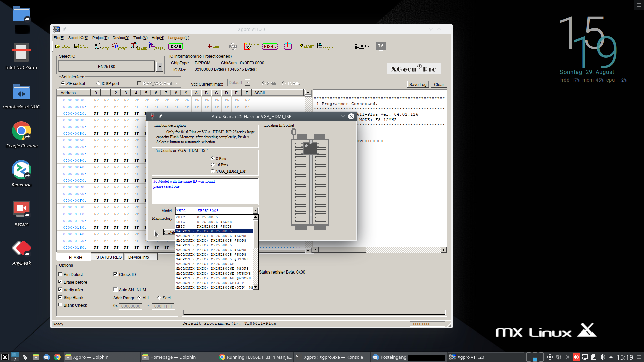
Task: Click the red plus ADD icon
Action: tap(213, 47)
